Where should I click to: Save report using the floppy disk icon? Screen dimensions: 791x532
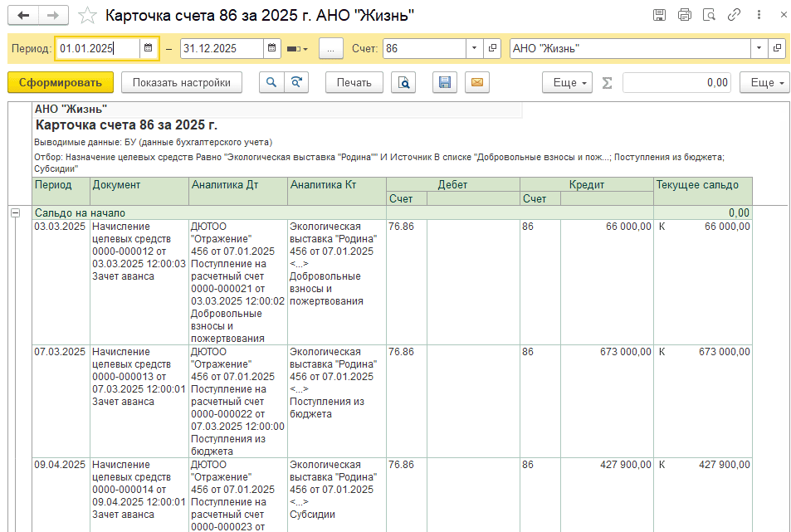tap(445, 82)
